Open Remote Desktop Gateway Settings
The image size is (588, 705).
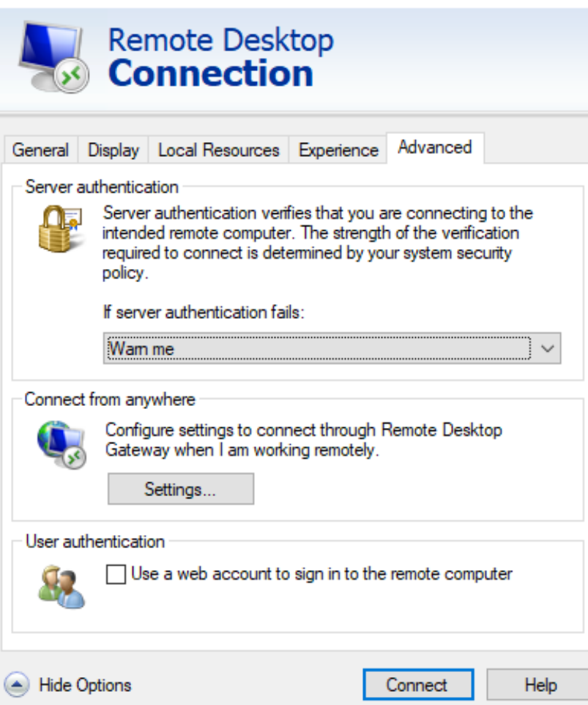(180, 490)
